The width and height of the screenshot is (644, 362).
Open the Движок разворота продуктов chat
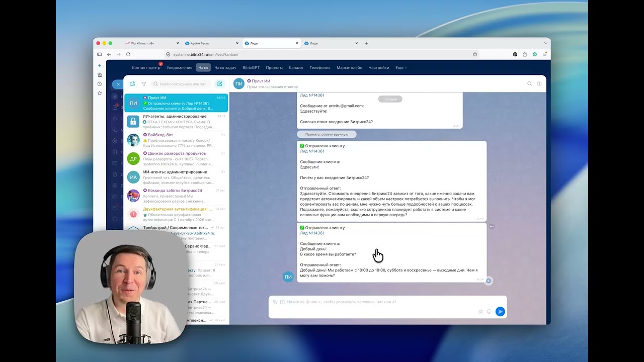point(176,158)
